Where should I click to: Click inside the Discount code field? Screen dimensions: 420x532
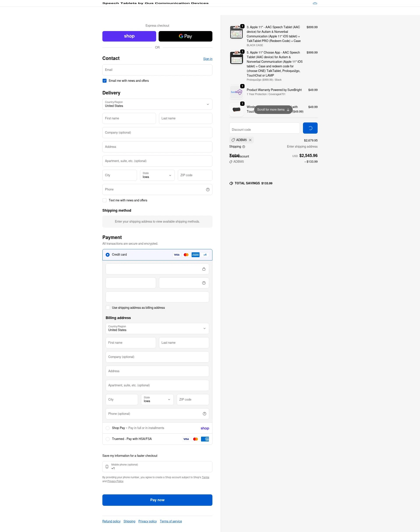264,128
